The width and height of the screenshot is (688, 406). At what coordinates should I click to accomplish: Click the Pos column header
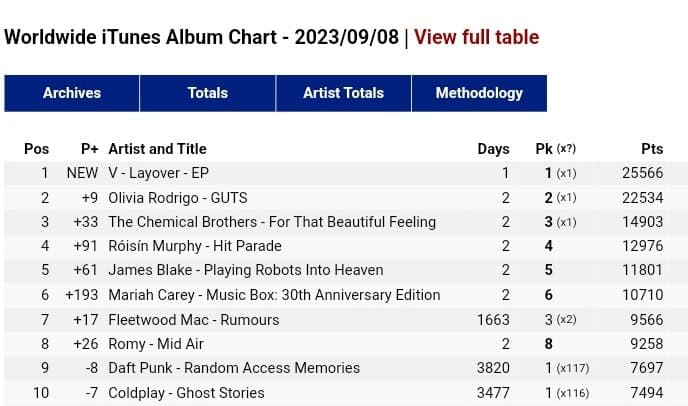(x=36, y=149)
